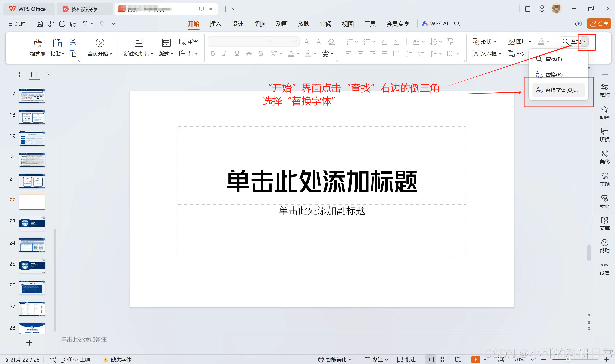Toggle underline formatting

pyautogui.click(x=237, y=53)
